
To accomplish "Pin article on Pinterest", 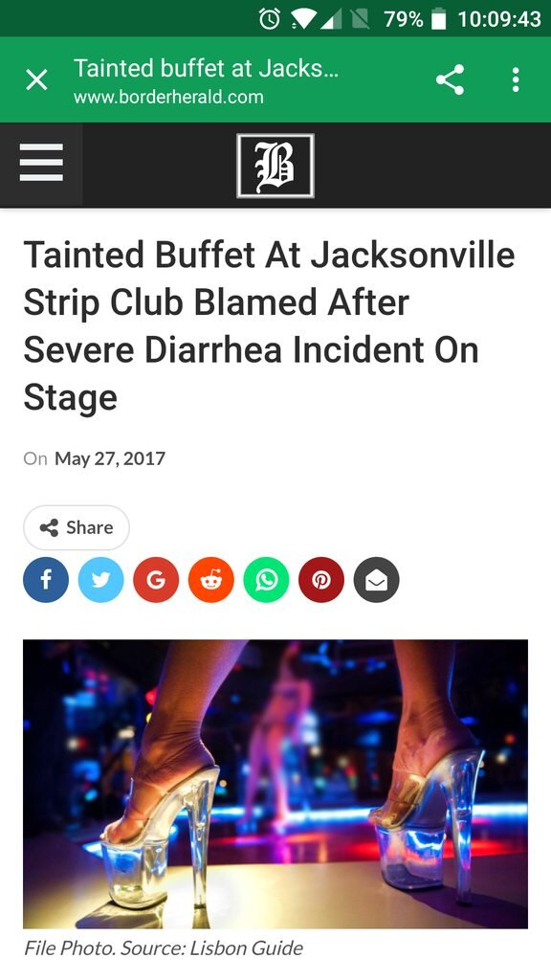I will click(x=321, y=580).
